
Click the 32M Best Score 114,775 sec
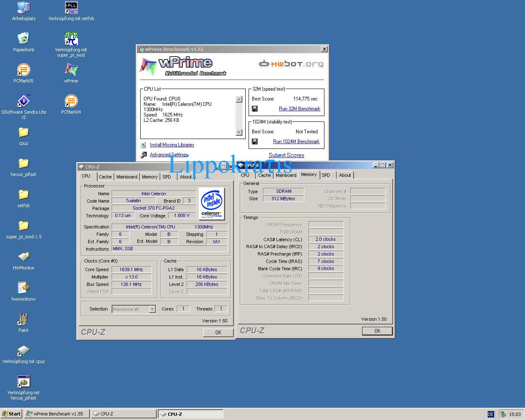point(305,99)
